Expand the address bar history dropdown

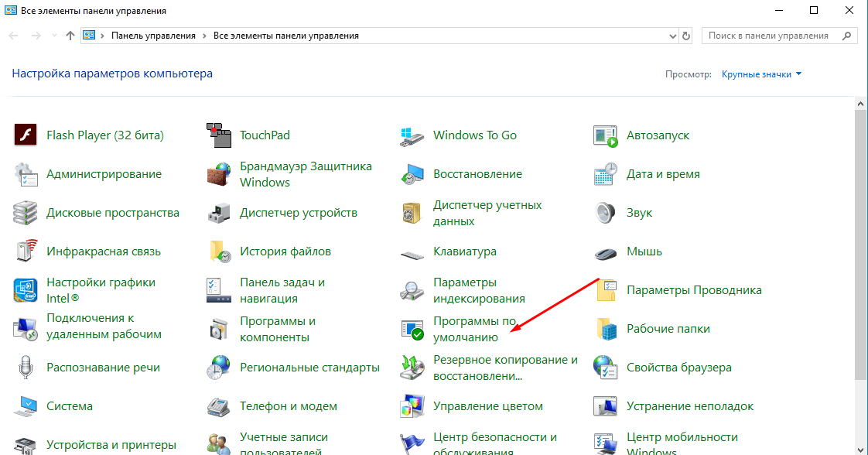pos(672,36)
